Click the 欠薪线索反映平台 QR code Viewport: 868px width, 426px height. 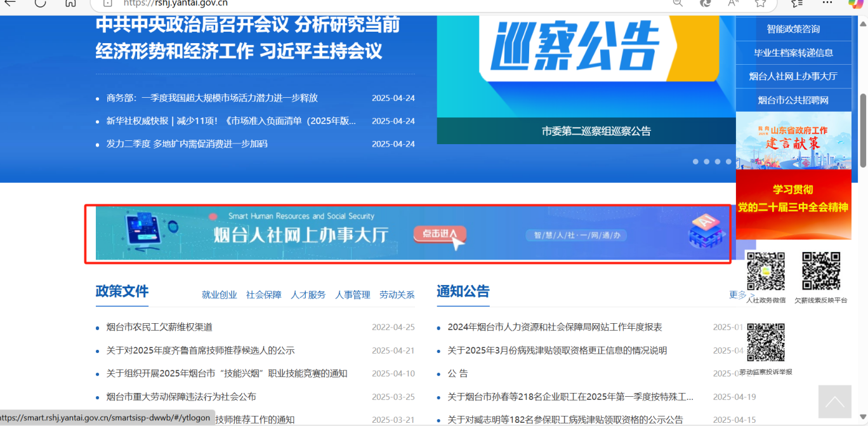point(821,272)
